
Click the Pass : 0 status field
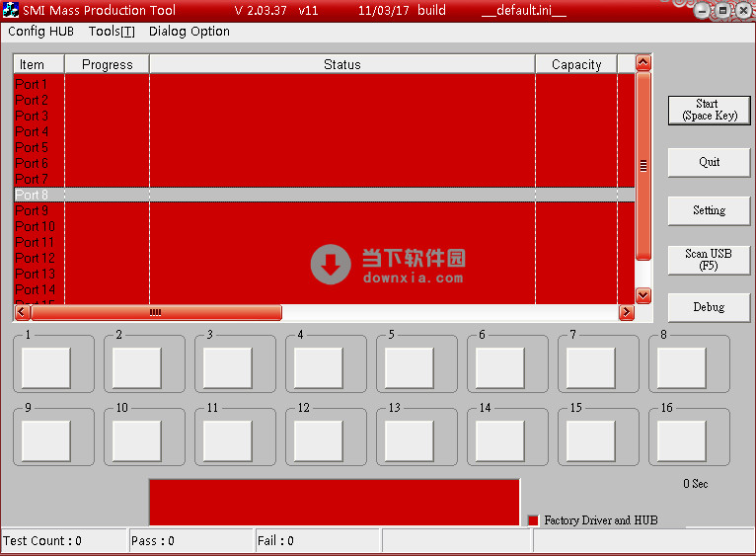[190, 540]
